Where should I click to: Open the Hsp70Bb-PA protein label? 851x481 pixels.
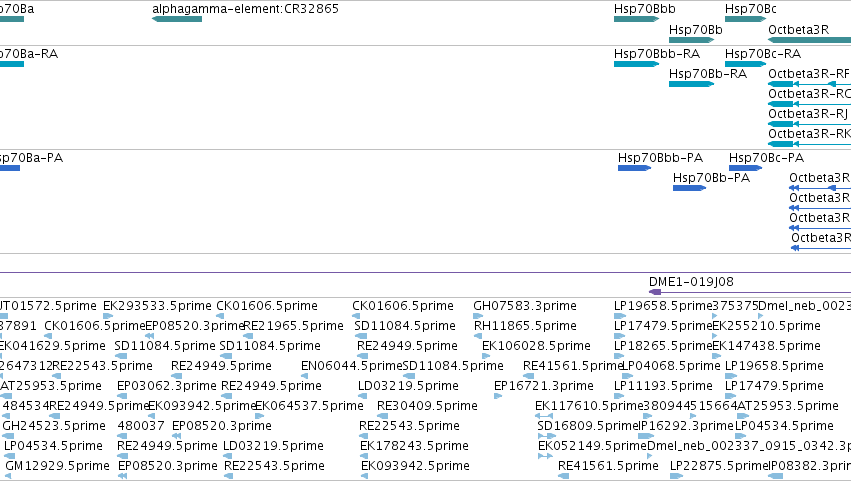tap(712, 178)
